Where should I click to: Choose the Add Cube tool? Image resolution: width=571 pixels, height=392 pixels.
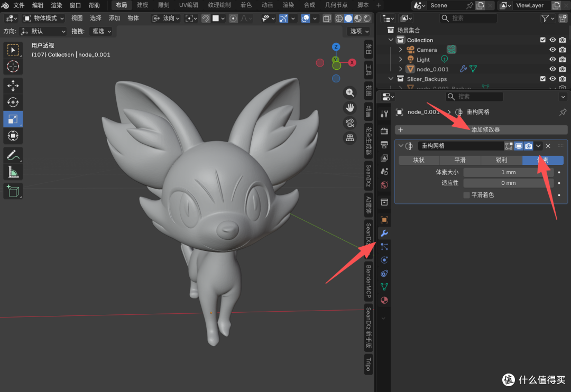tap(13, 191)
